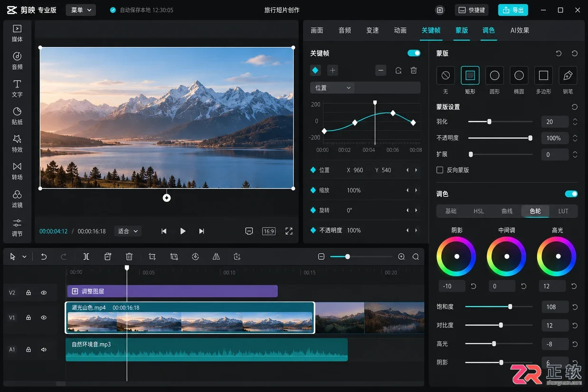The width and height of the screenshot is (588, 392).
Task: Mute the A1 audio track
Action: click(44, 350)
